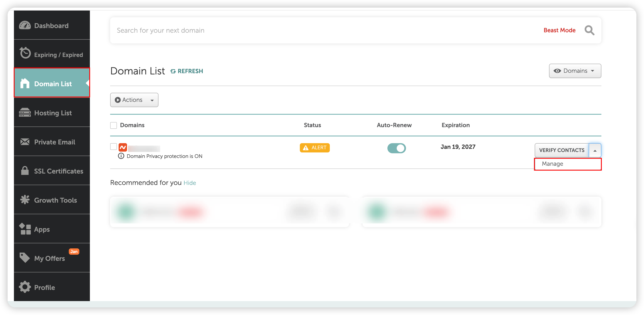Click the Apps grid icon
This screenshot has height=315, width=644.
click(x=25, y=229)
